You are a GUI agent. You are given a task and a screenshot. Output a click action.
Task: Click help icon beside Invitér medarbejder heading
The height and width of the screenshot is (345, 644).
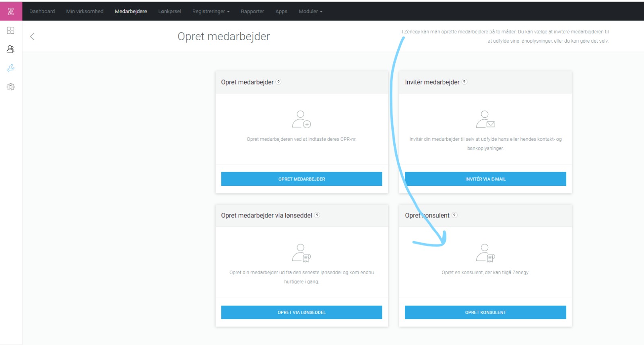[x=464, y=82]
